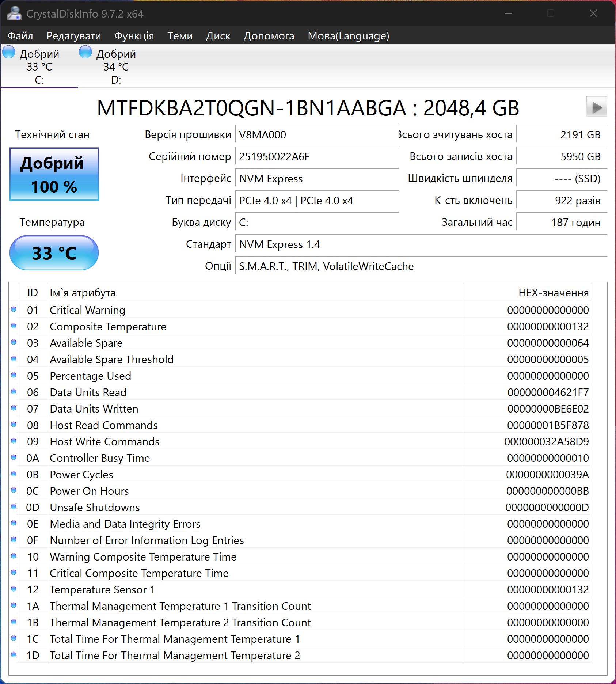Open the Файл menu
This screenshot has height=684, width=616.
(x=20, y=36)
